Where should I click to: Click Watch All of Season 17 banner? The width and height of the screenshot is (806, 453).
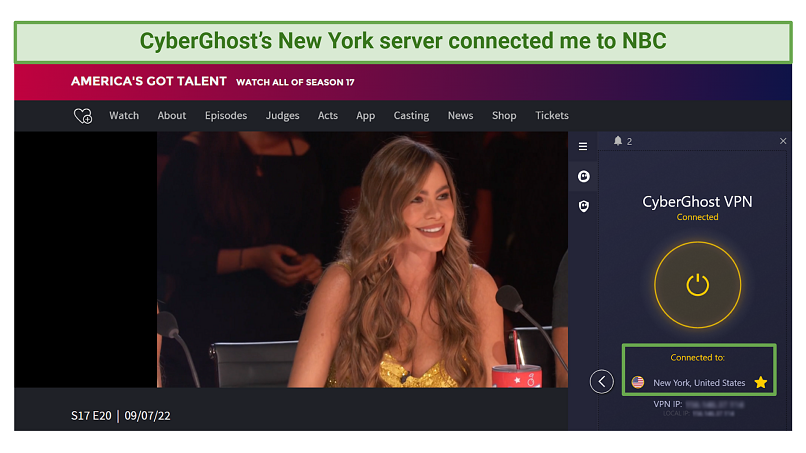tap(295, 82)
